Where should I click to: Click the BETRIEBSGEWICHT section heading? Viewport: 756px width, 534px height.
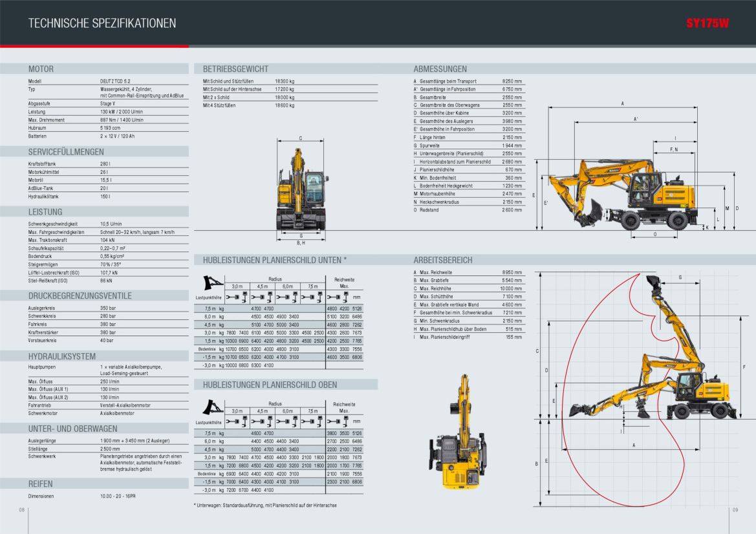pyautogui.click(x=235, y=69)
